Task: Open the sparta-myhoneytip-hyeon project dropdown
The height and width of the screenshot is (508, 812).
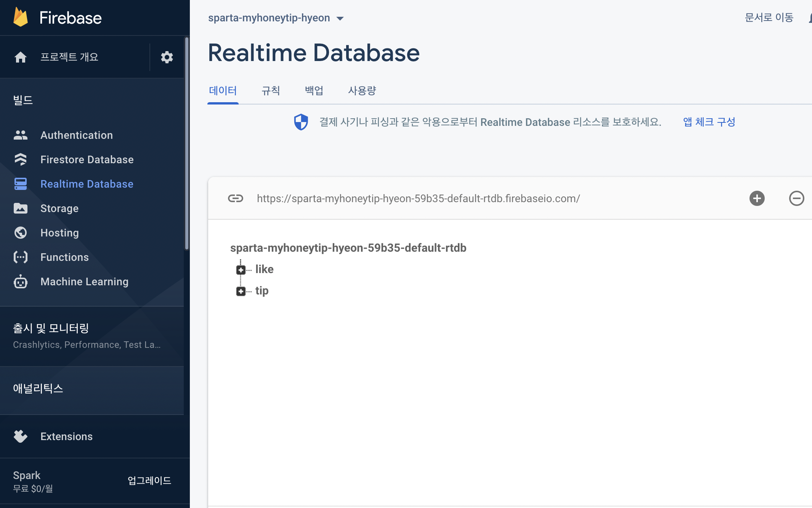Action: pos(276,18)
